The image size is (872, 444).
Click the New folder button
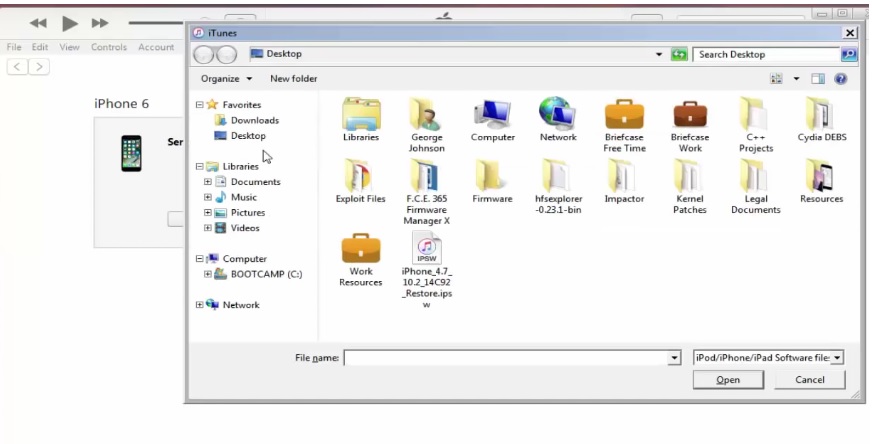(294, 78)
